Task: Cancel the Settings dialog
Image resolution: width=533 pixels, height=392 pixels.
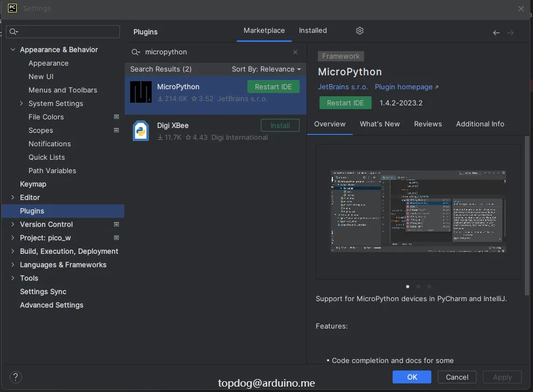Action: [x=457, y=377]
